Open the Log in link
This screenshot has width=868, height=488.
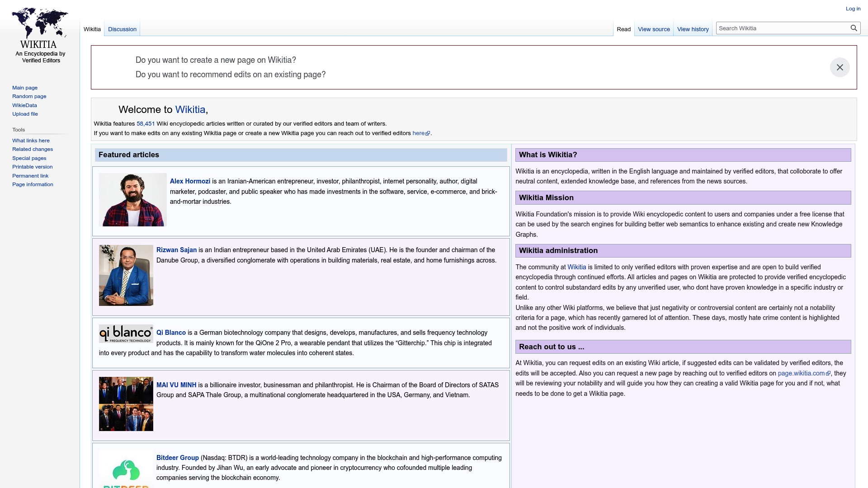[853, 9]
